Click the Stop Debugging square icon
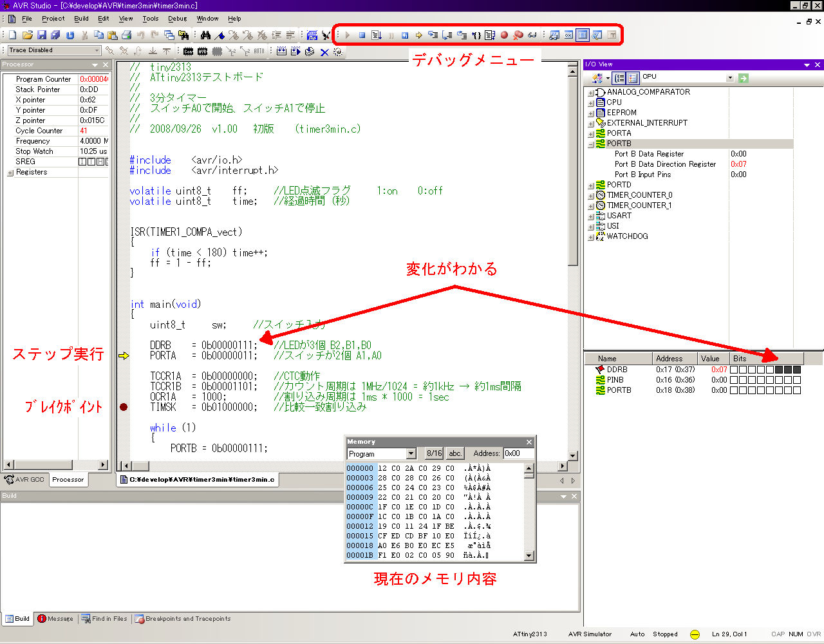This screenshot has width=824, height=644. coord(362,35)
